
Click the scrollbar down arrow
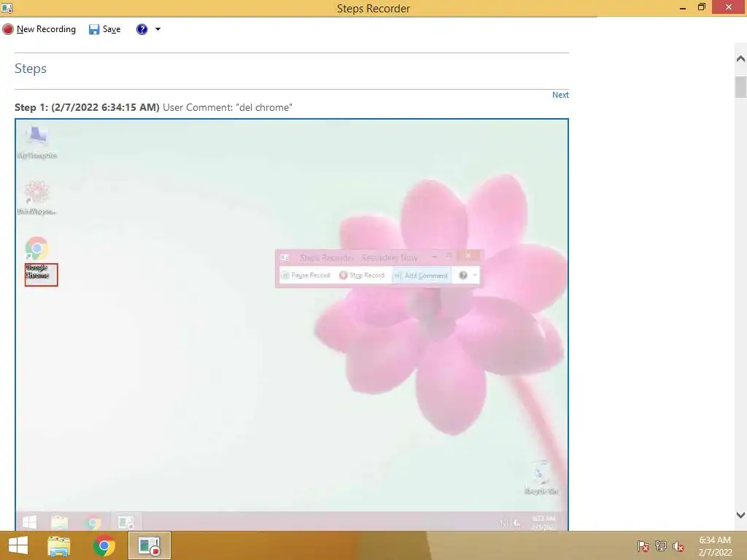coord(740,515)
